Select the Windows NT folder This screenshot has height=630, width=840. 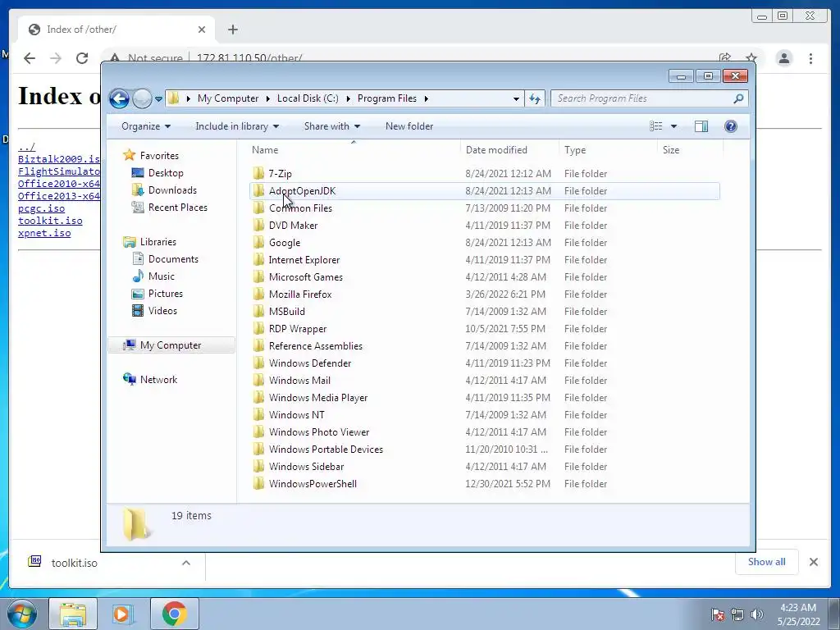(x=484, y=414)
